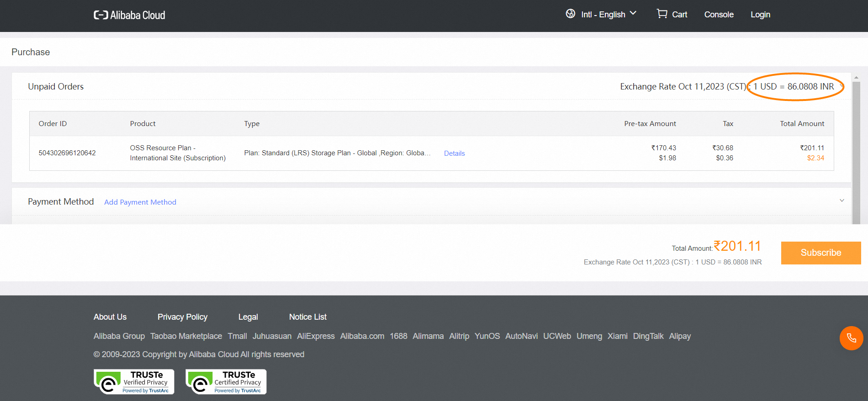The image size is (868, 401).
Task: Visit the Alipay link
Action: 680,336
